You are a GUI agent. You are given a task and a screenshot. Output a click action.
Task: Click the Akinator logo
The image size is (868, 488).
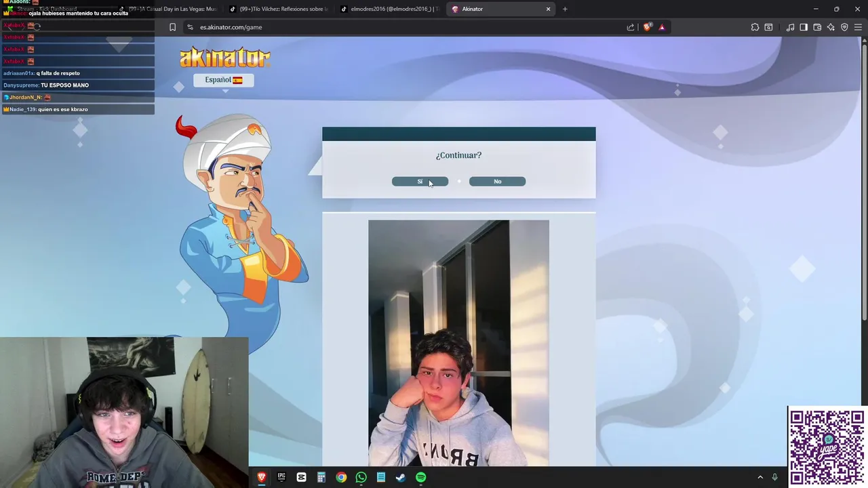(225, 58)
